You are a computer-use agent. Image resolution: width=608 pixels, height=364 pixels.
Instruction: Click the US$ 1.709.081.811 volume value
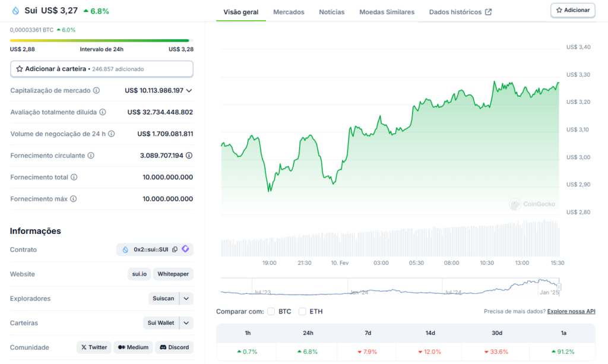pos(165,134)
